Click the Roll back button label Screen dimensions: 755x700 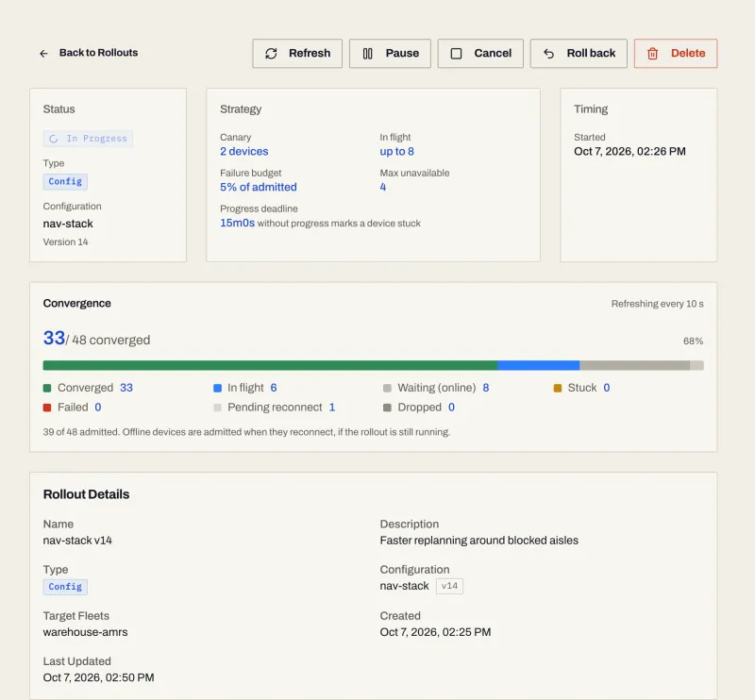point(591,53)
